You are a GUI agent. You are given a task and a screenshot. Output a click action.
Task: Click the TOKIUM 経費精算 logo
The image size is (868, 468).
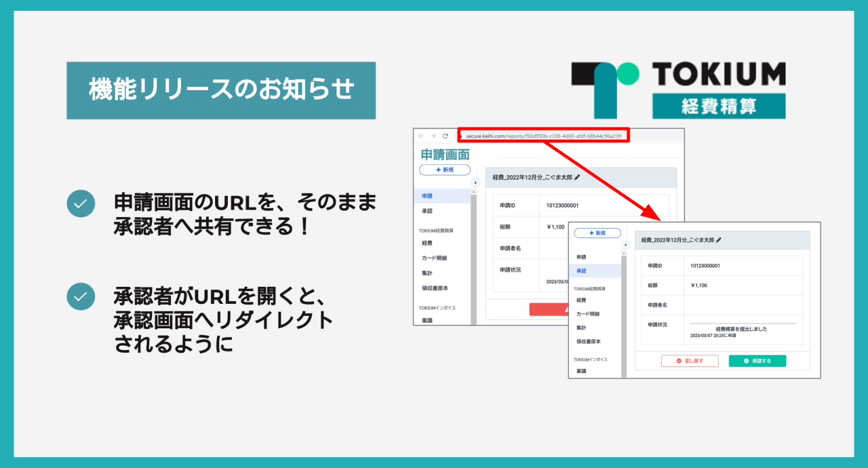678,90
